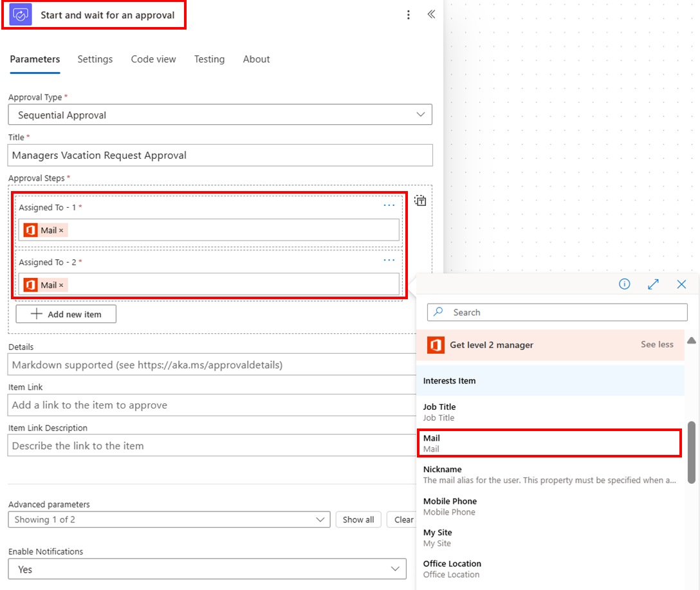This screenshot has width=700, height=590.
Task: Click the approvals icon in the action header
Action: pos(23,14)
